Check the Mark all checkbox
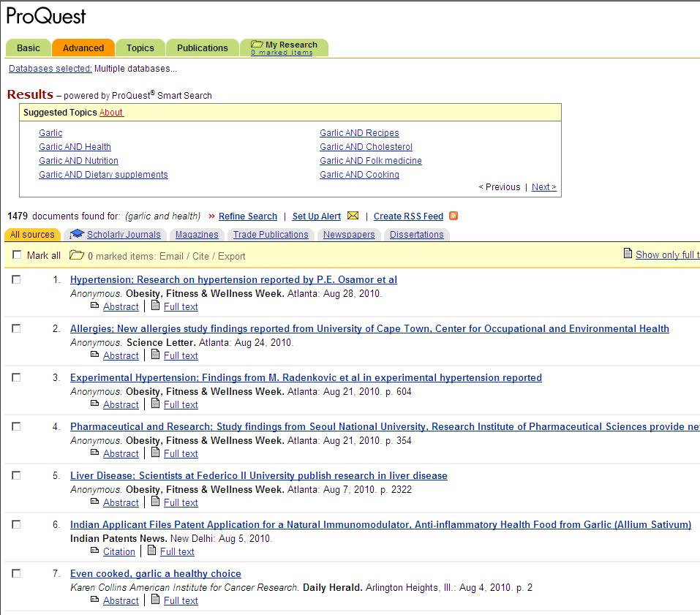This screenshot has width=700, height=615. (x=17, y=254)
